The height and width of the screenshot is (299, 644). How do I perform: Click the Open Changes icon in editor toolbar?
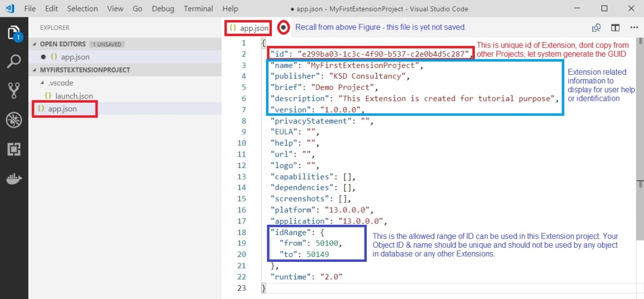pos(597,28)
